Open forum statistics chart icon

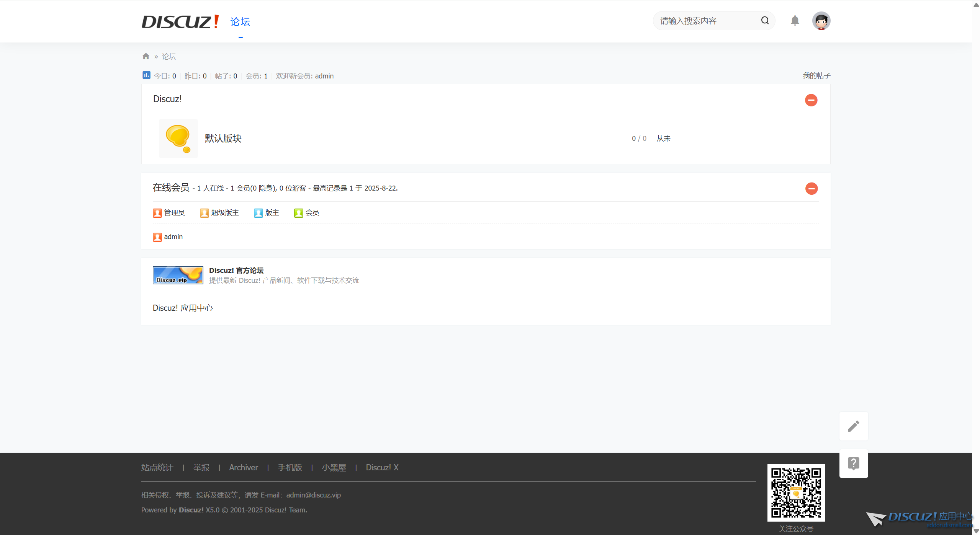point(146,75)
